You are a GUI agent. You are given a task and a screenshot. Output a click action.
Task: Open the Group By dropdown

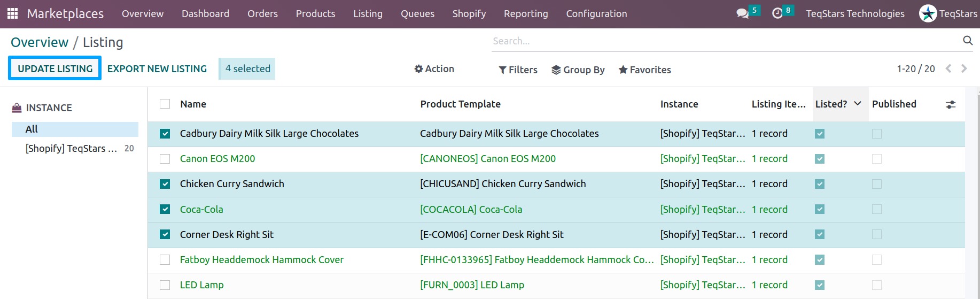(x=578, y=70)
